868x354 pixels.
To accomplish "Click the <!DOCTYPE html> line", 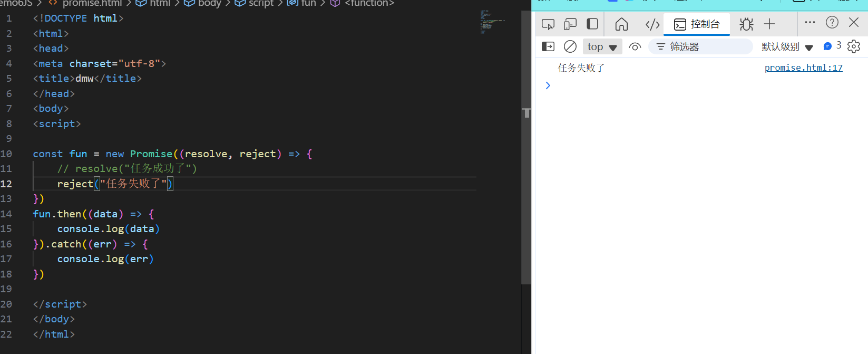I will point(78,18).
